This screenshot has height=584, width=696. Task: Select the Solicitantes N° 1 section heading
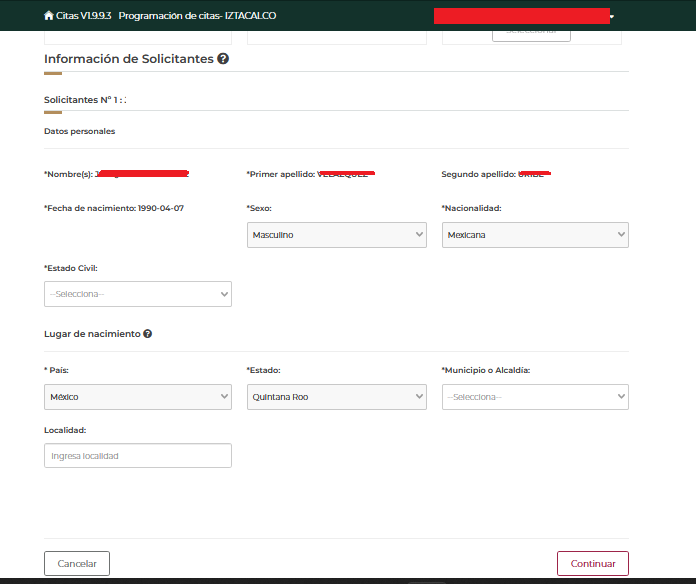pyautogui.click(x=85, y=100)
